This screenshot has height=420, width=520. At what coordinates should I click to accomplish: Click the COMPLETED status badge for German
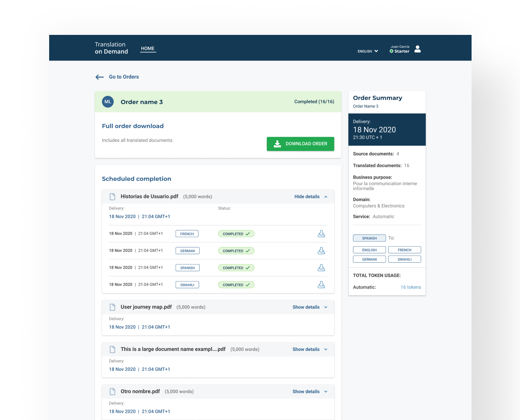coord(236,251)
